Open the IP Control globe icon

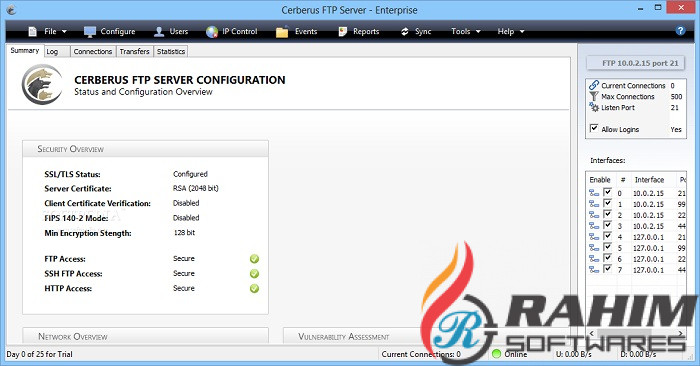pos(212,32)
